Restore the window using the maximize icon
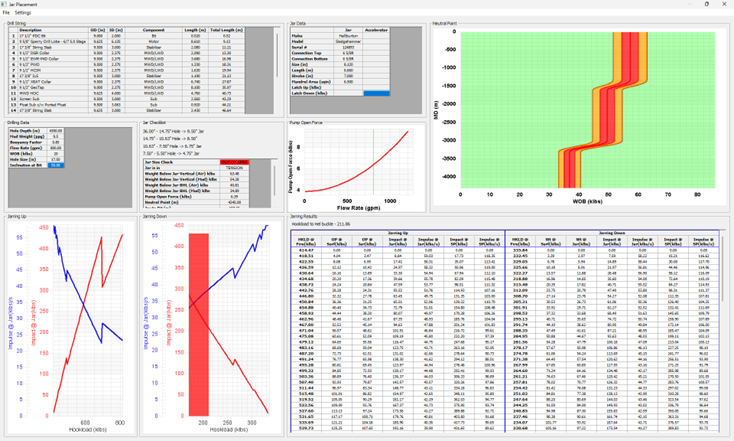 (x=706, y=4)
